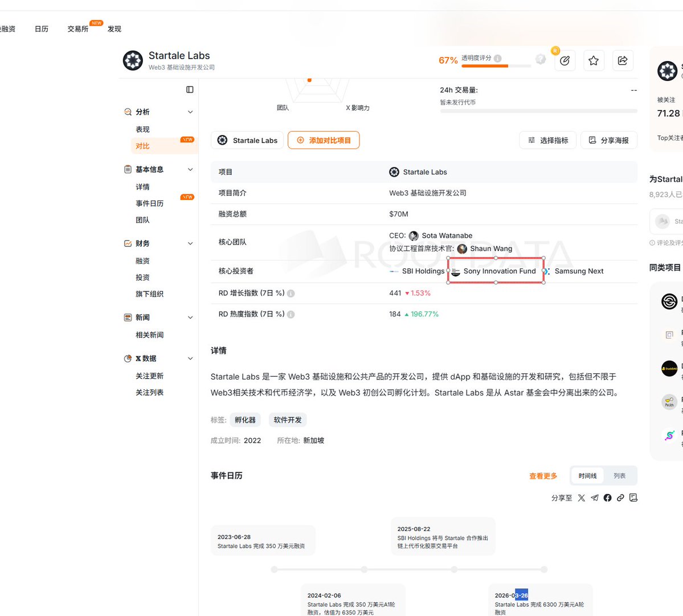
Task: Click the transparency score info icon
Action: click(497, 58)
